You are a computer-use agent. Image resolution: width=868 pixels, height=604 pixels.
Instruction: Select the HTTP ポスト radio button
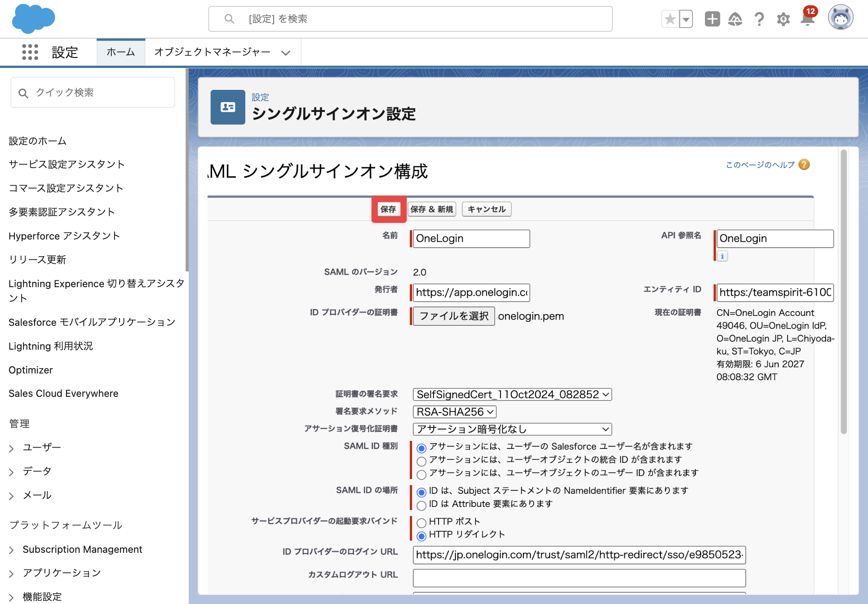click(x=421, y=523)
